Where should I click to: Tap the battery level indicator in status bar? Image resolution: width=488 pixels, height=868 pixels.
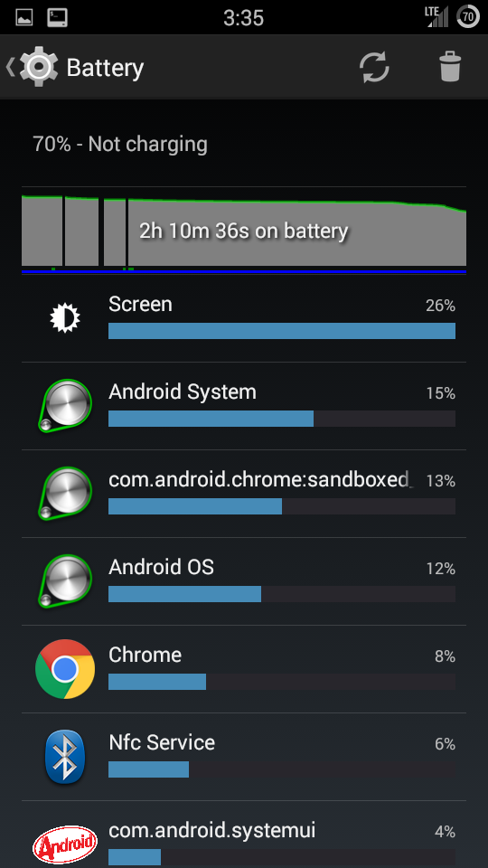[468, 17]
